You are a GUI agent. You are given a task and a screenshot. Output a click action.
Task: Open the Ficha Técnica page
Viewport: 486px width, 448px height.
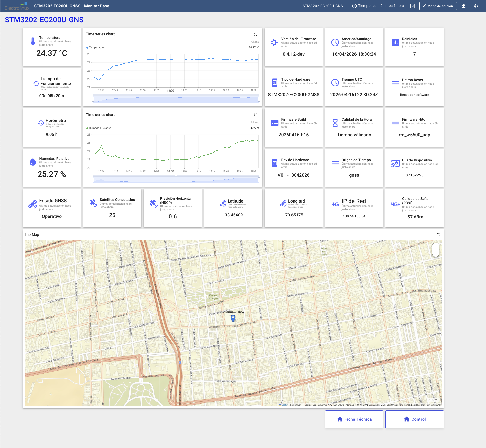354,419
